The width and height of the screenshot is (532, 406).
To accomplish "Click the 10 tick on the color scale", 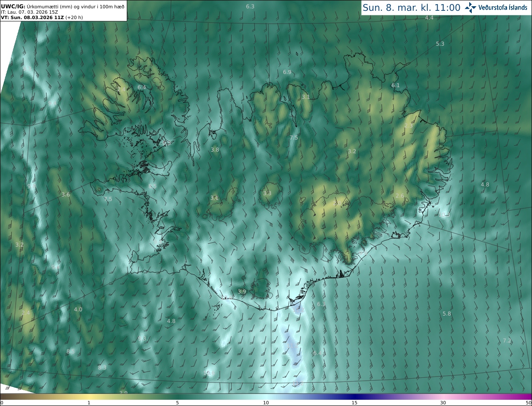I will click(266, 403).
